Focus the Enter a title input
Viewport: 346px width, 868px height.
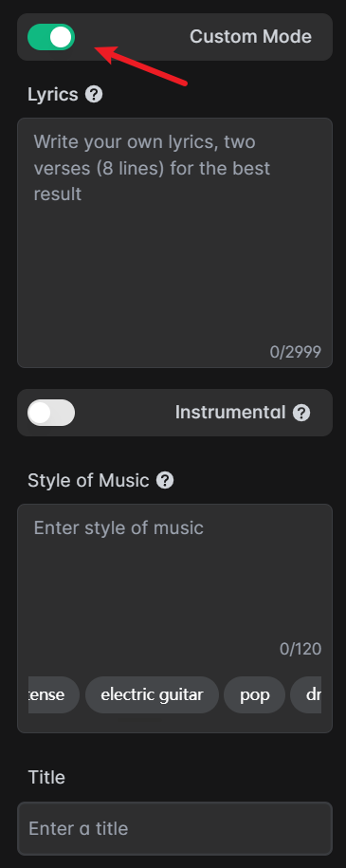coord(174,828)
